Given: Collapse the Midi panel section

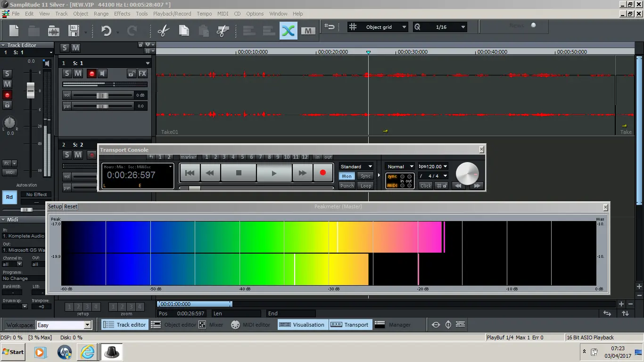Looking at the screenshot, I should coord(3,220).
